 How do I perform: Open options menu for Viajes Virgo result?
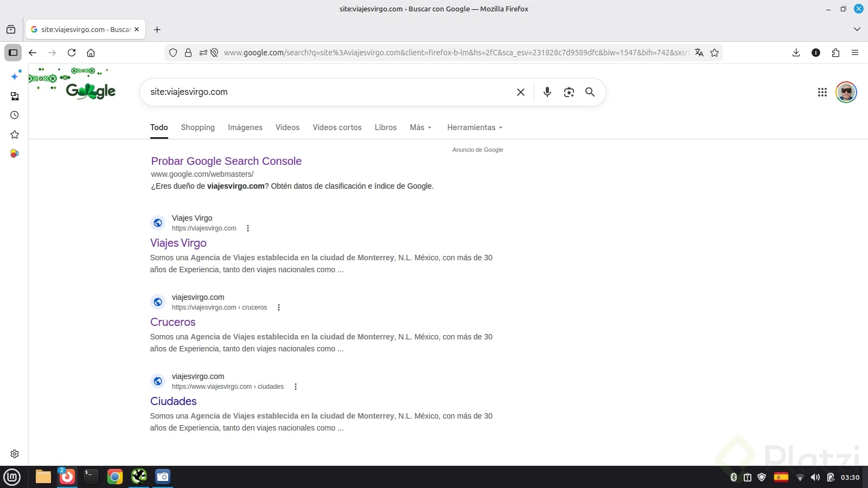[x=248, y=228]
